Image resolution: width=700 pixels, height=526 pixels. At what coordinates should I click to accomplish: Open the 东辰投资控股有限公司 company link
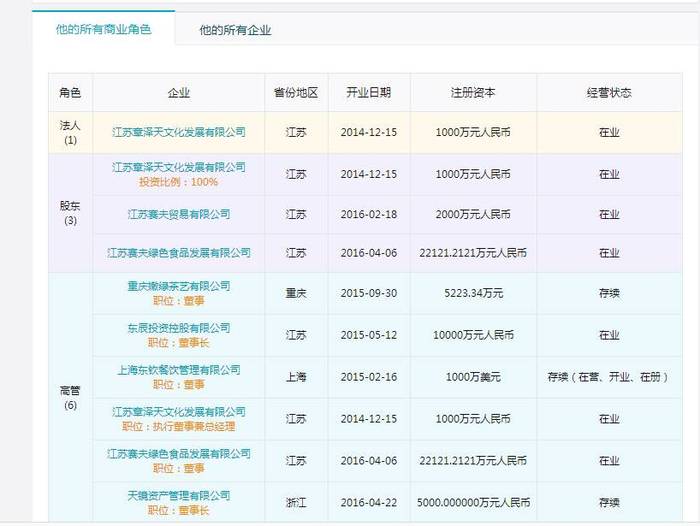pos(179,328)
